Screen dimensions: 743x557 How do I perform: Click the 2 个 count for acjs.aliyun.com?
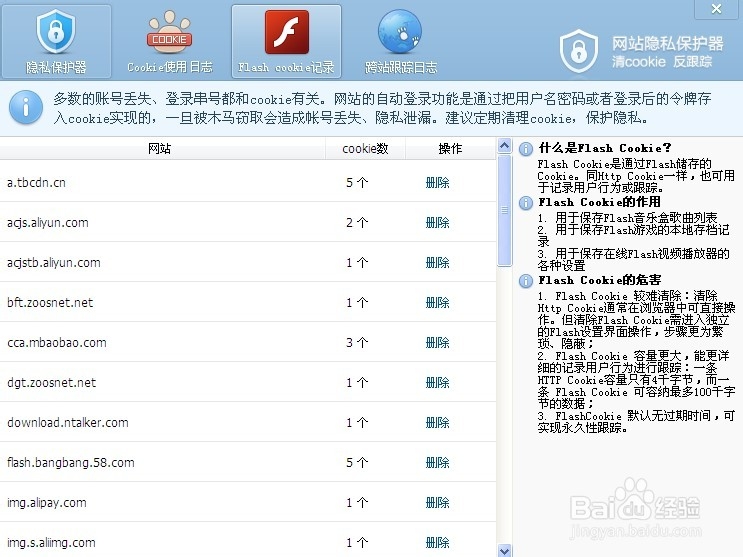coord(357,222)
